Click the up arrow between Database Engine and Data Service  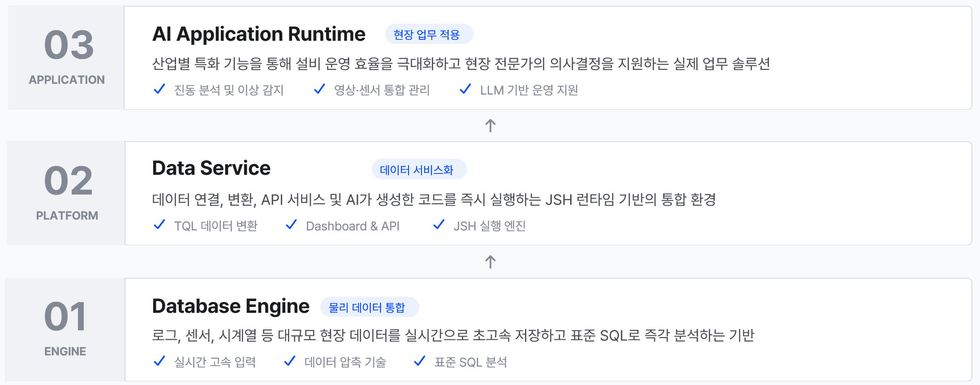click(x=490, y=262)
